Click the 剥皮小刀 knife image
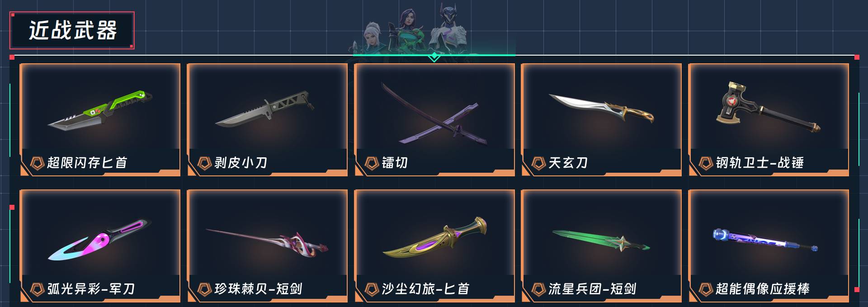The width and height of the screenshot is (868, 307). [265, 109]
